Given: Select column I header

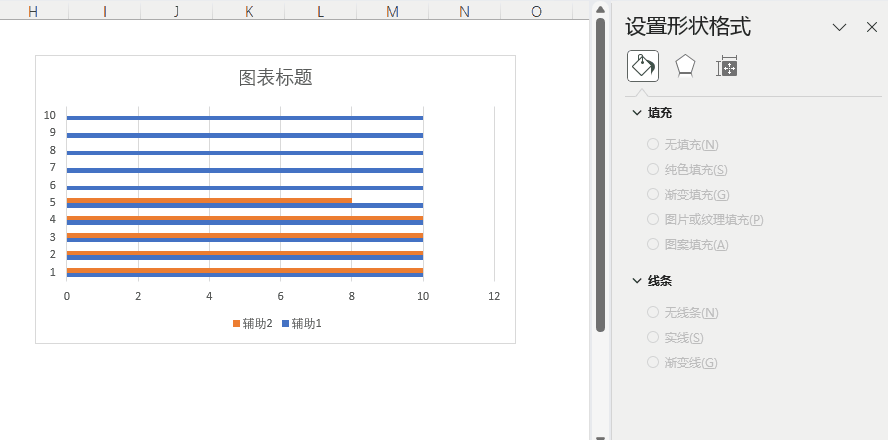Looking at the screenshot, I should (105, 11).
